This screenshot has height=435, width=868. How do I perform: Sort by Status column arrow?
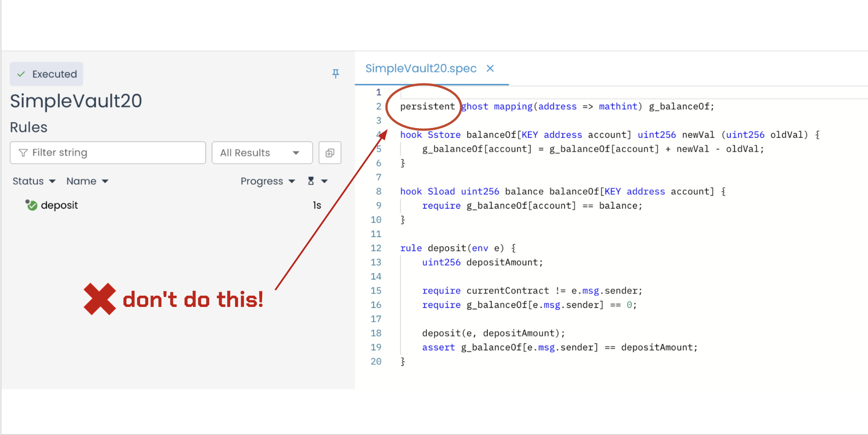pos(52,181)
